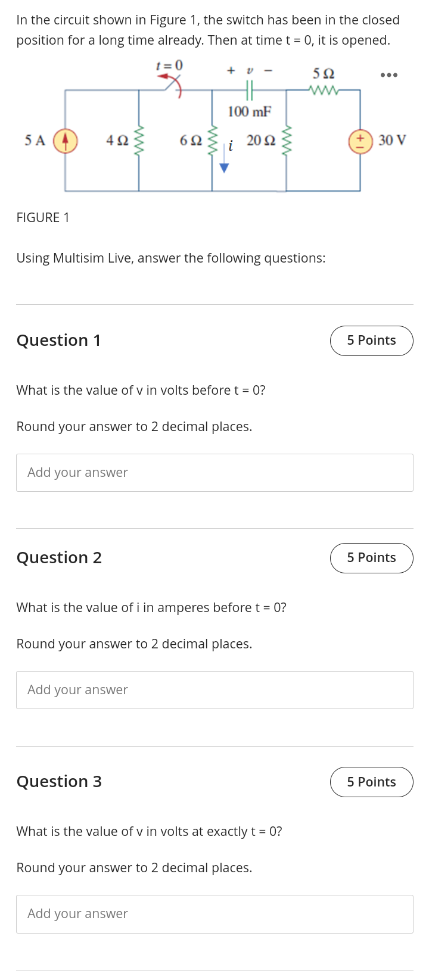Click Question 2's 5 Points badge
The height and width of the screenshot is (980, 429).
tap(372, 558)
